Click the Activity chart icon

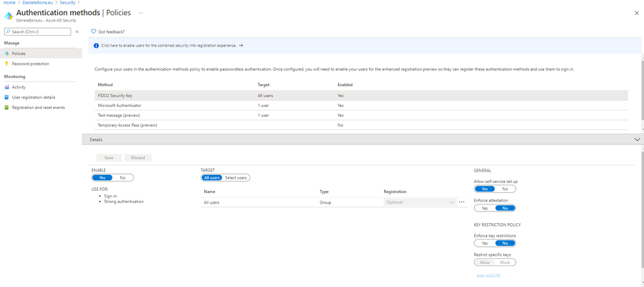[6, 87]
